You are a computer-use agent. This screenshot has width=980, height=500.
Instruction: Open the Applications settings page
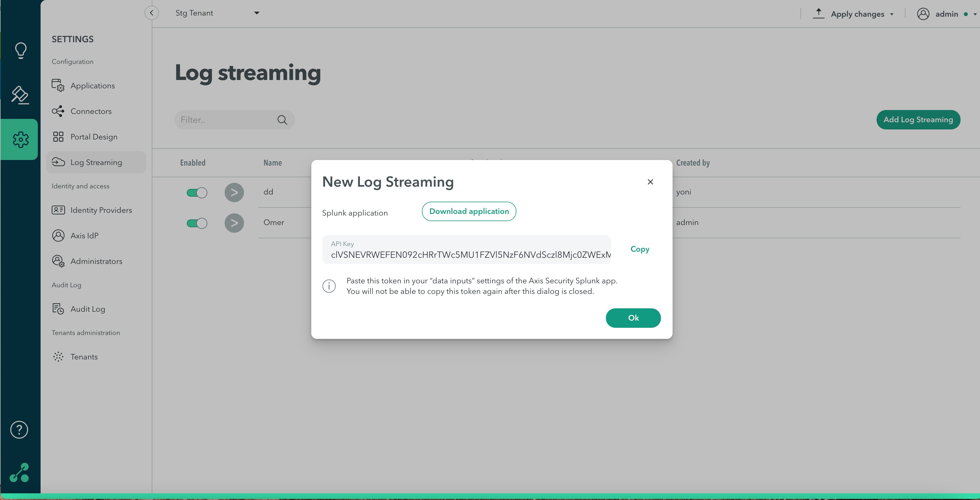click(x=92, y=85)
